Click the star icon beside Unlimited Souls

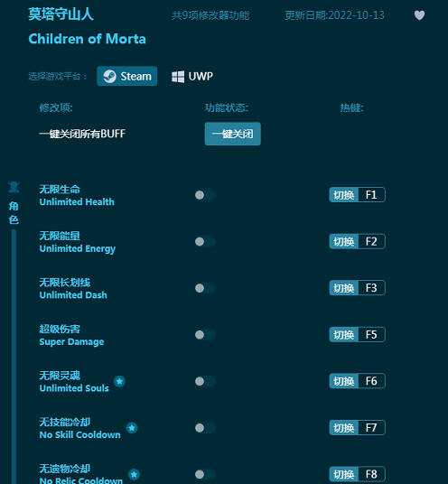point(119,381)
